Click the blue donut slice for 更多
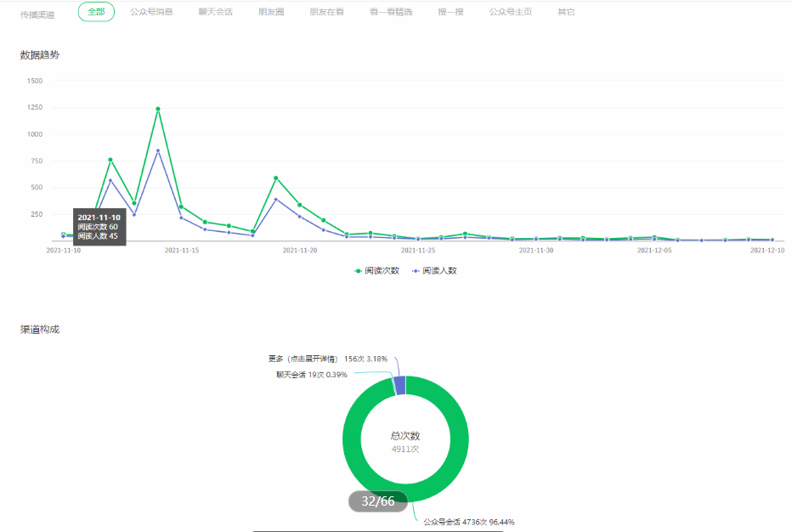Image resolution: width=792 pixels, height=532 pixels. click(399, 386)
